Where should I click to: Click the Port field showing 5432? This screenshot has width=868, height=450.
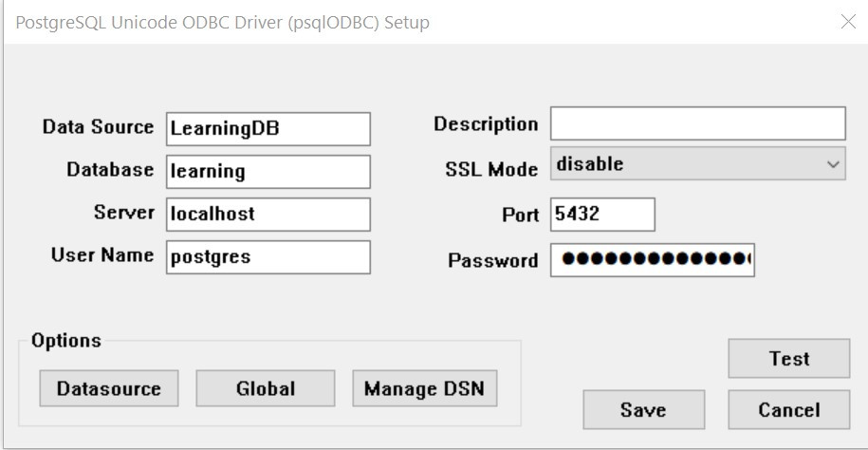(x=602, y=215)
